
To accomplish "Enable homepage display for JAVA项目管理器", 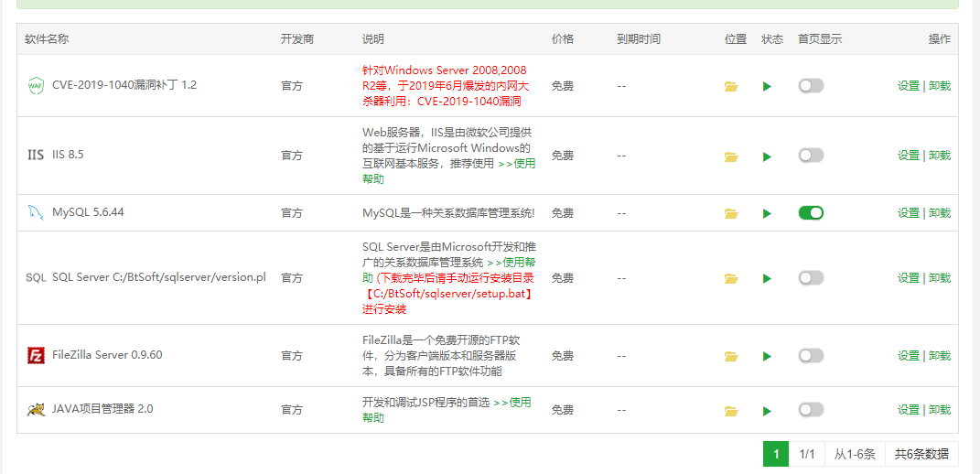I will click(x=811, y=410).
